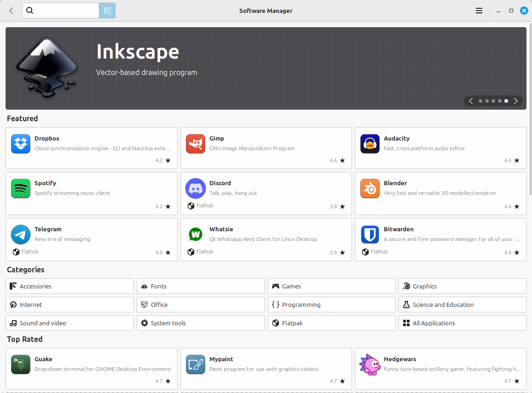The height and width of the screenshot is (393, 532).
Task: Click the Gimp mascot icon
Action: (x=195, y=144)
